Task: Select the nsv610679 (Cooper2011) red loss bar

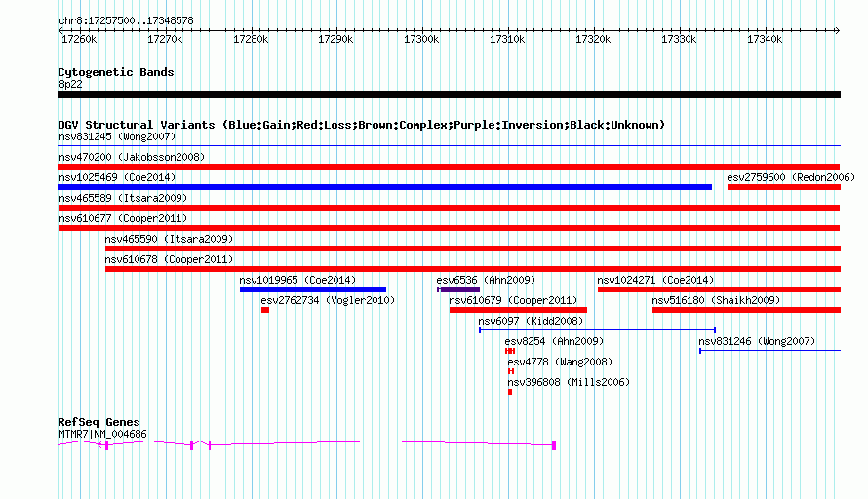Action: pos(518,310)
